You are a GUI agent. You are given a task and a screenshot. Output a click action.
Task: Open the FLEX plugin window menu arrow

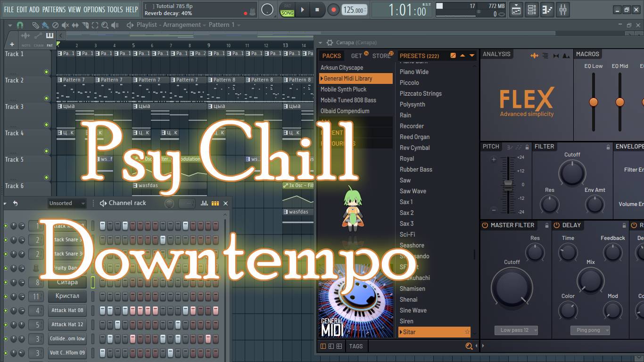320,42
